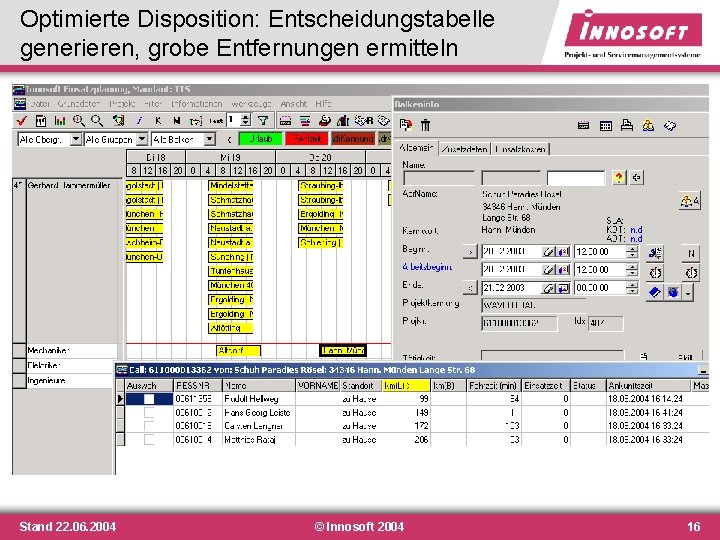Click the Arbeitsbeginn blue label
The image size is (720, 540).
(x=427, y=267)
